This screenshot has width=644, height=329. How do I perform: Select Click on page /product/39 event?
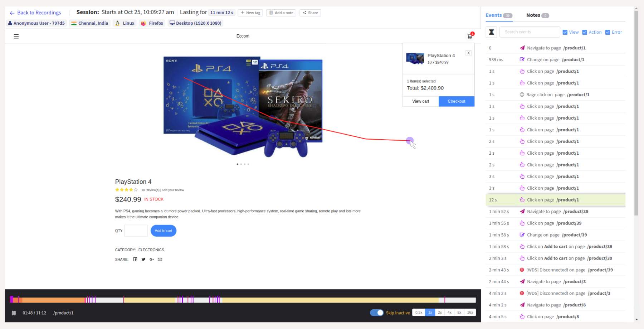pos(555,223)
